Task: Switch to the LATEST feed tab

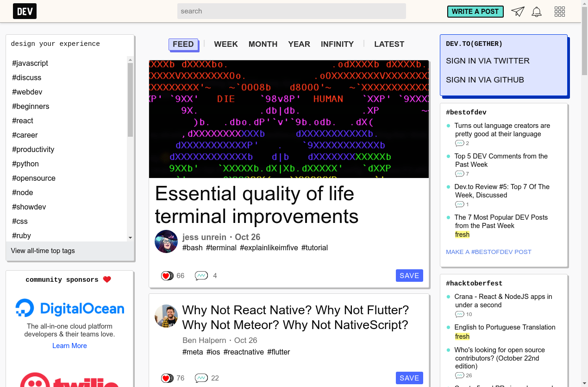Action: point(389,44)
